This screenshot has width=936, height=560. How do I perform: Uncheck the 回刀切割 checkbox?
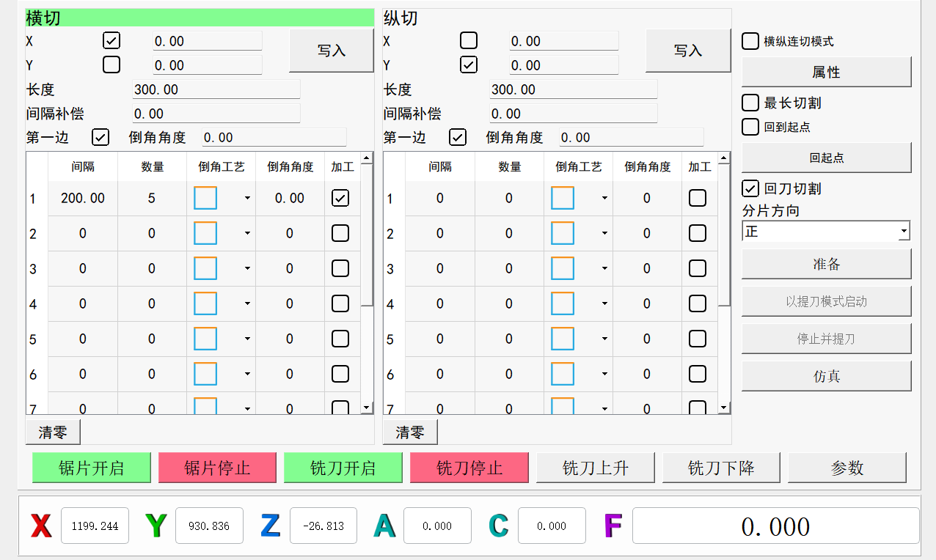pos(750,188)
